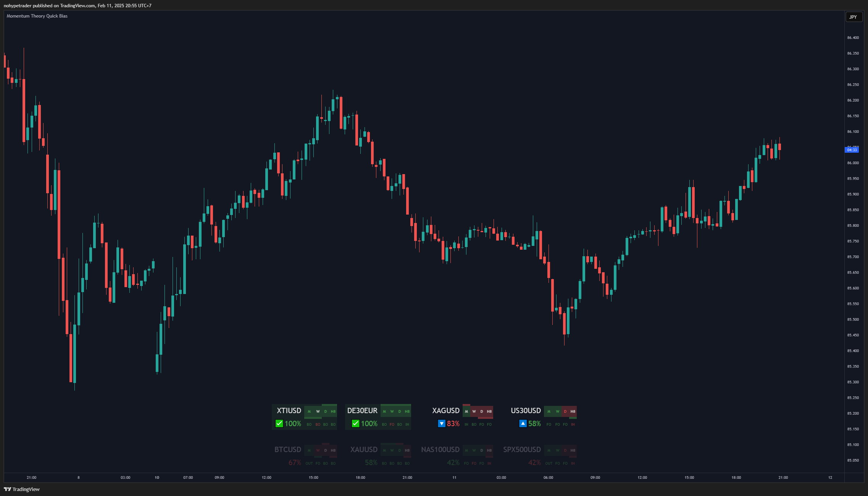This screenshot has height=496, width=868.
Task: Click the 86.400 price level on the scale
Action: [x=853, y=37]
